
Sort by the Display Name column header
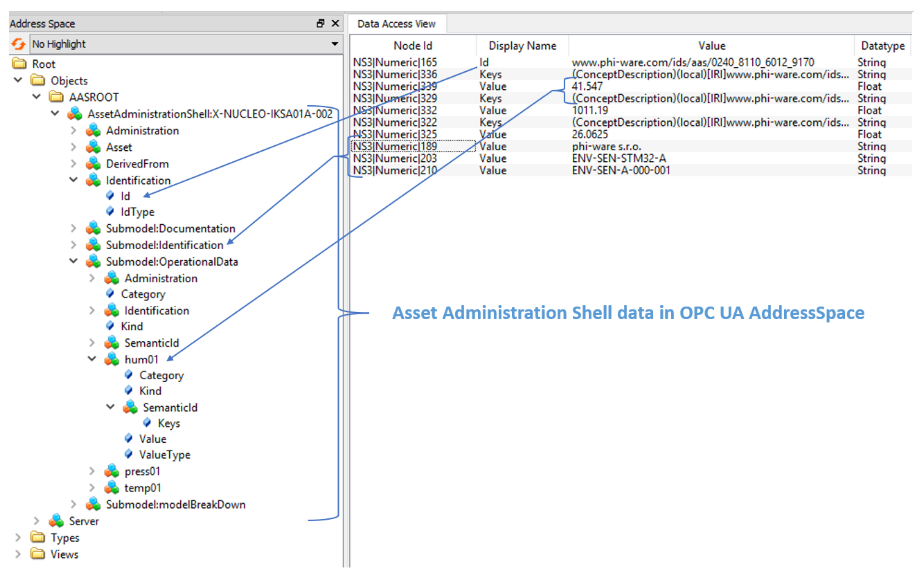(x=522, y=46)
